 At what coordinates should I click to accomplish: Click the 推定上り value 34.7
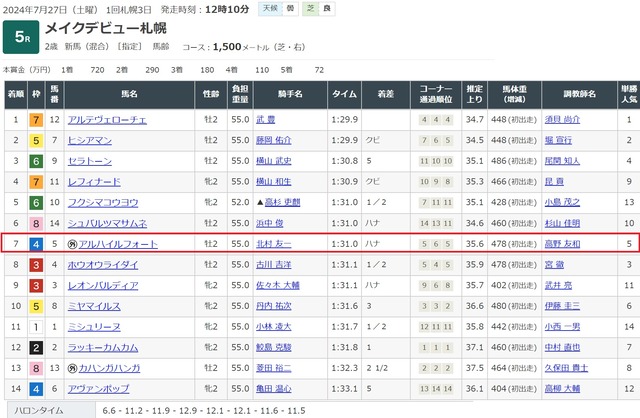[475, 120]
